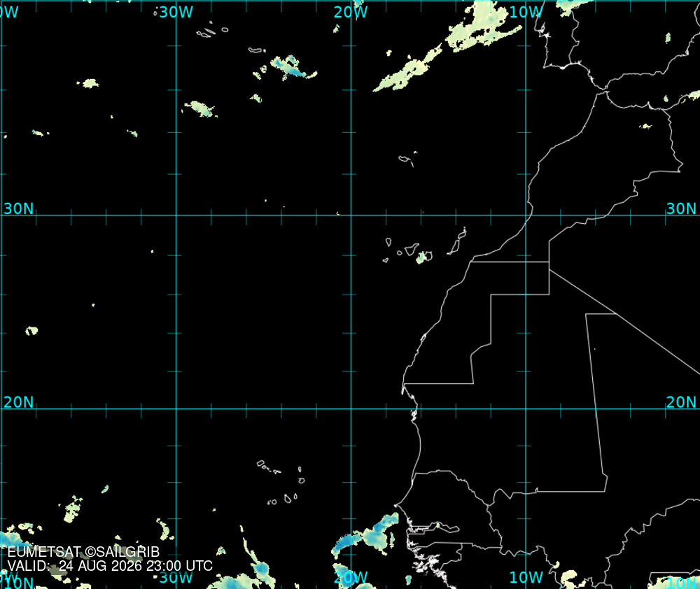
Task: Click the 20N latitude label at right
Action: (x=681, y=402)
